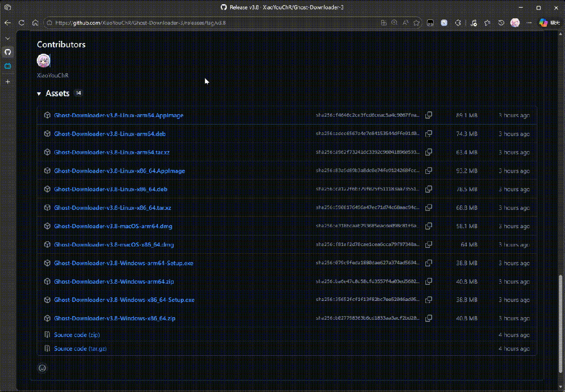This screenshot has height=392, width=565.
Task: Open the browser extensions puzzle icon
Action: [458, 23]
